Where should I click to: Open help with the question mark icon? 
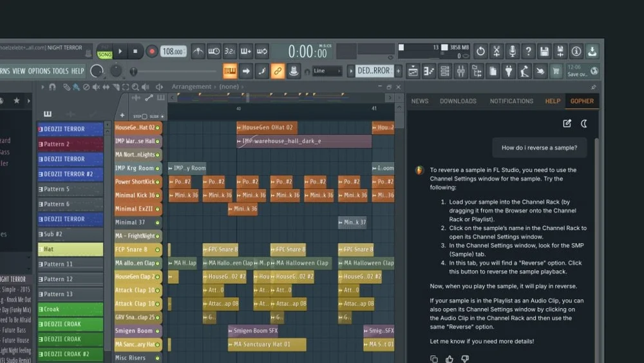(x=528, y=52)
